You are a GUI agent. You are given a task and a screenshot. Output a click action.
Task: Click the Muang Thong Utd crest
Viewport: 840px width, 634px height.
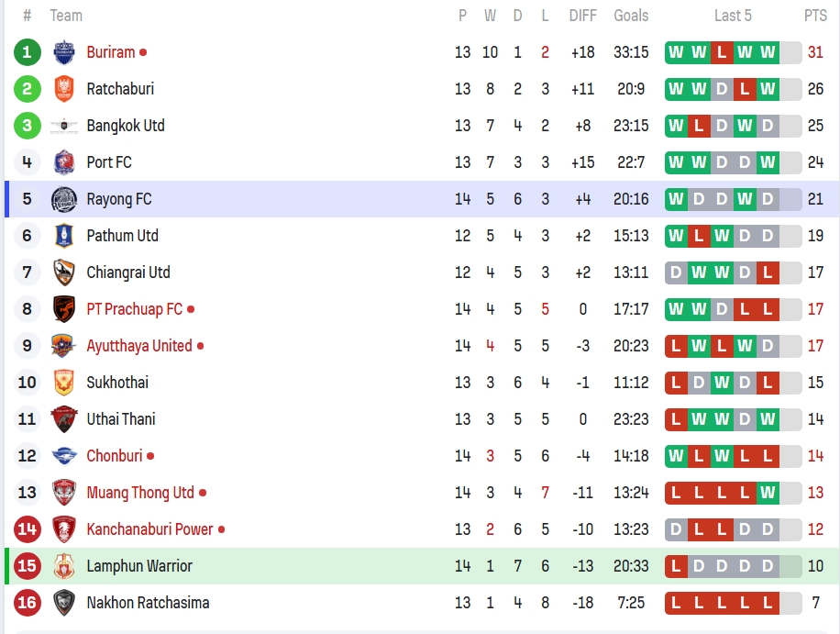64,493
